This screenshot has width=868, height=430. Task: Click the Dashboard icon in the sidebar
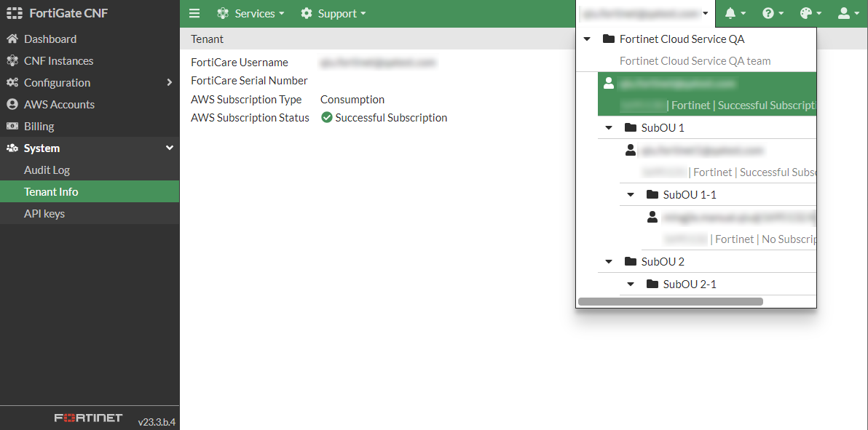(x=12, y=39)
